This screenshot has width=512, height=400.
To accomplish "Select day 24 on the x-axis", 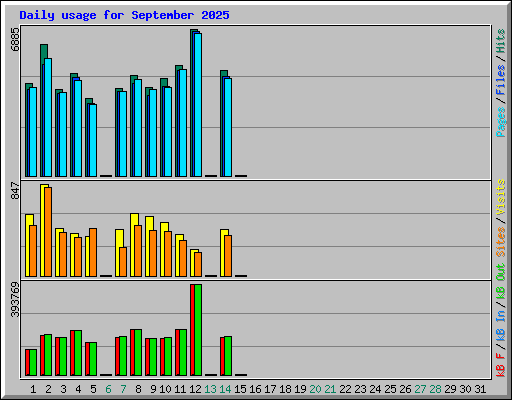I will click(375, 389).
